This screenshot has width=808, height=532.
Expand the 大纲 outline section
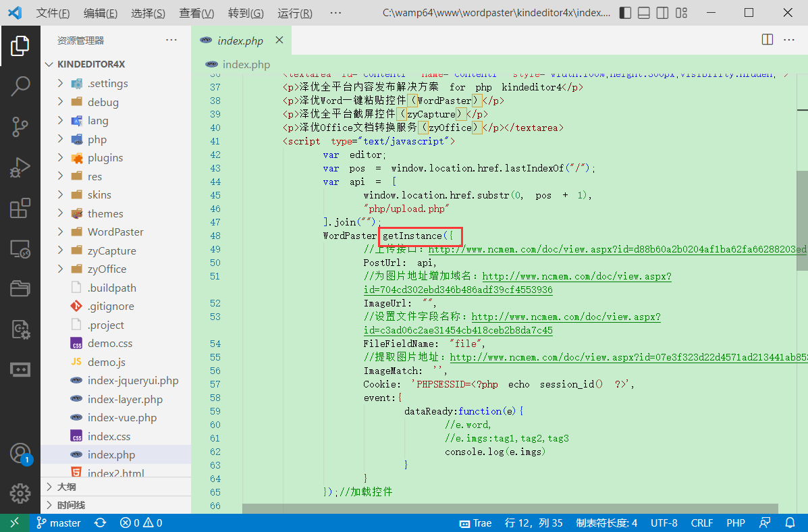point(66,487)
